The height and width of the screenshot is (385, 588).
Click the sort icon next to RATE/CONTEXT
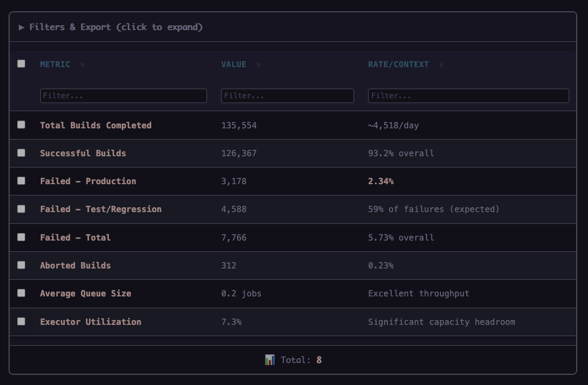point(441,65)
